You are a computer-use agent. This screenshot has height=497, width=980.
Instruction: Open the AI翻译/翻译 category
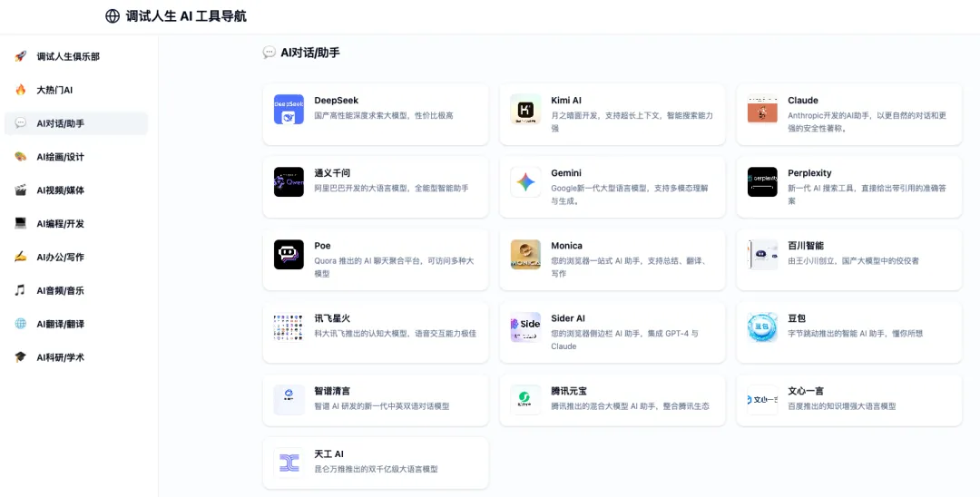76,324
